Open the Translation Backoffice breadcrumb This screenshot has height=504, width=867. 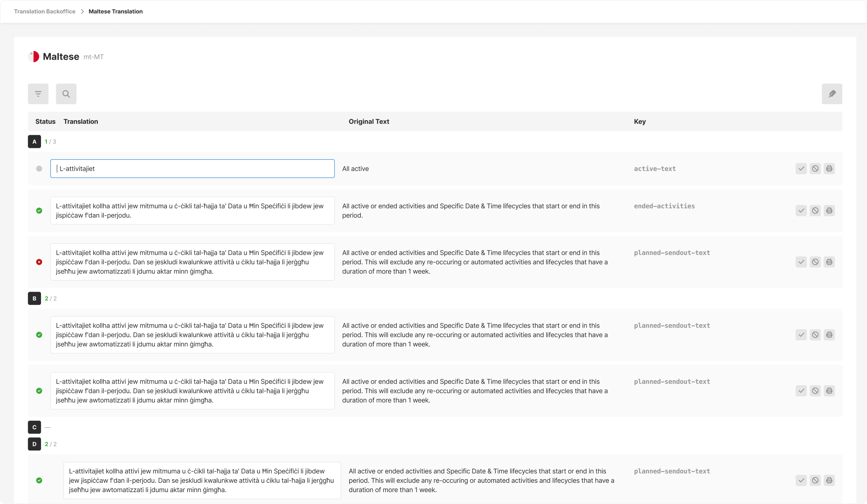44,11
